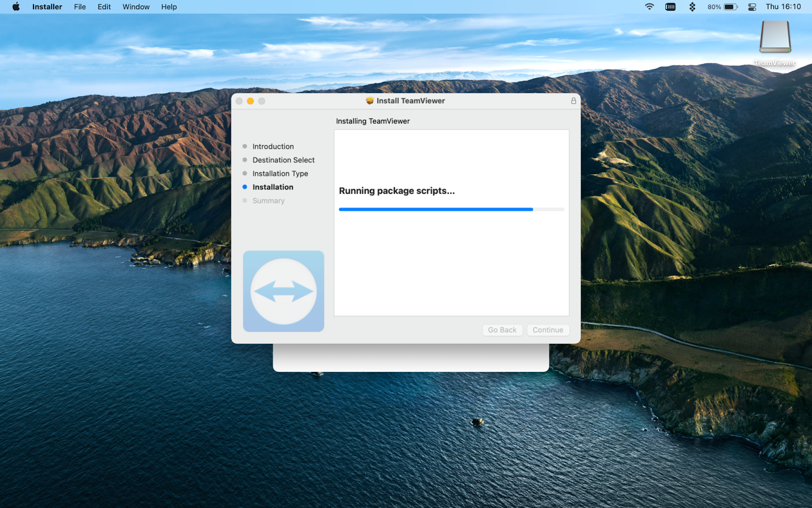Open the Help menu
This screenshot has height=508, width=812.
tap(169, 7)
